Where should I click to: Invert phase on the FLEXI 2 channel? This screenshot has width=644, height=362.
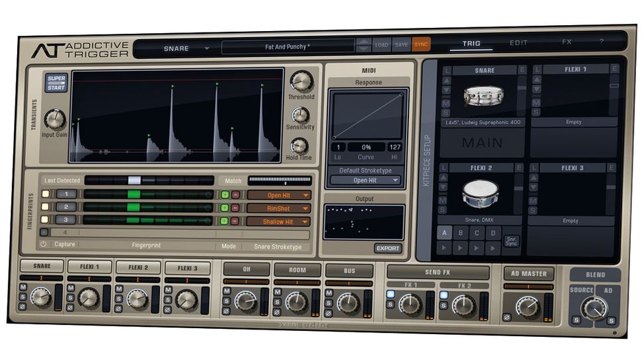(118, 309)
